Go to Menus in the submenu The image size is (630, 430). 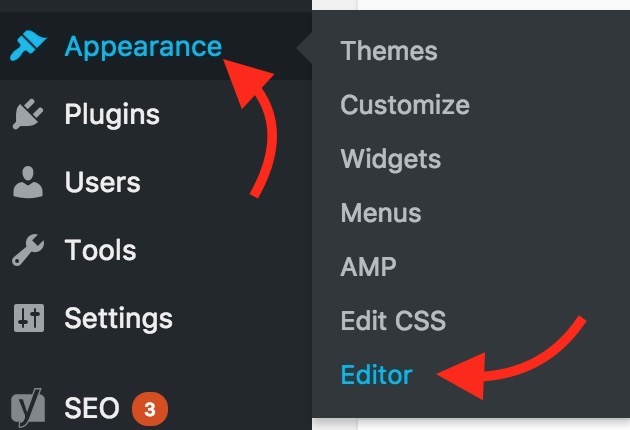tap(380, 213)
